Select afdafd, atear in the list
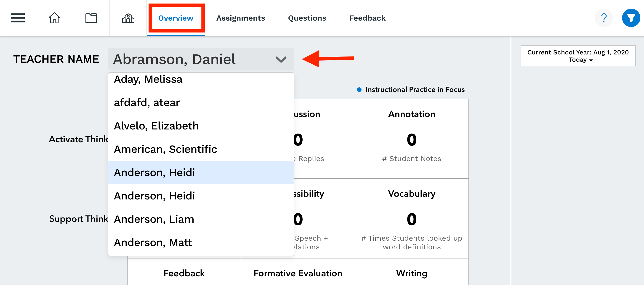Screen dimensions: 644x285 point(201,103)
